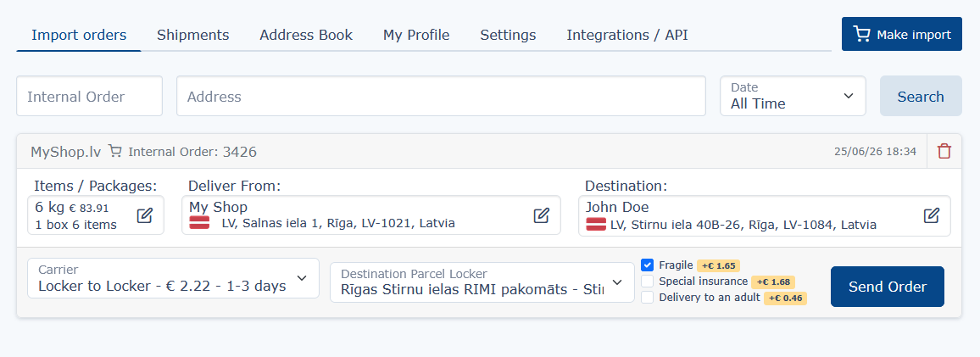Image resolution: width=980 pixels, height=357 pixels.
Task: Click the 25/06/26 18:34 timestamp
Action: (x=875, y=151)
